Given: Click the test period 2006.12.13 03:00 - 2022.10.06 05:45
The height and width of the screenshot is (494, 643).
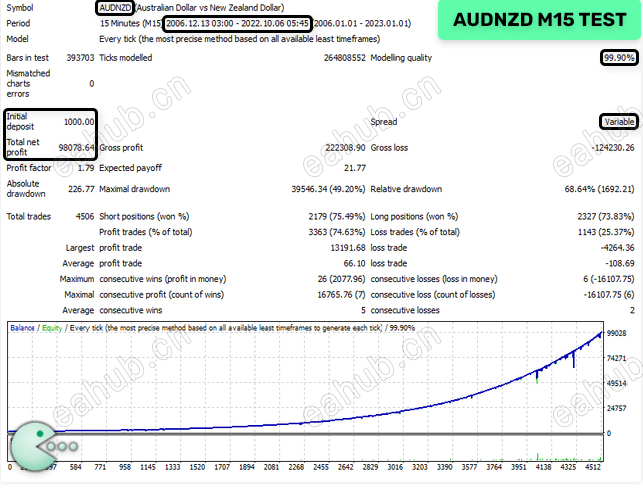Looking at the screenshot, I should point(237,23).
